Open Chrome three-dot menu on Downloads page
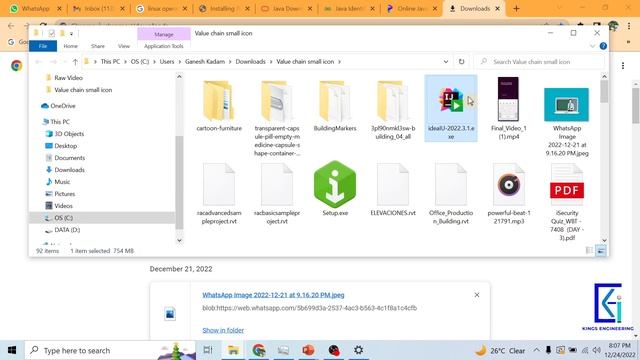The width and height of the screenshot is (640, 360). tap(623, 66)
